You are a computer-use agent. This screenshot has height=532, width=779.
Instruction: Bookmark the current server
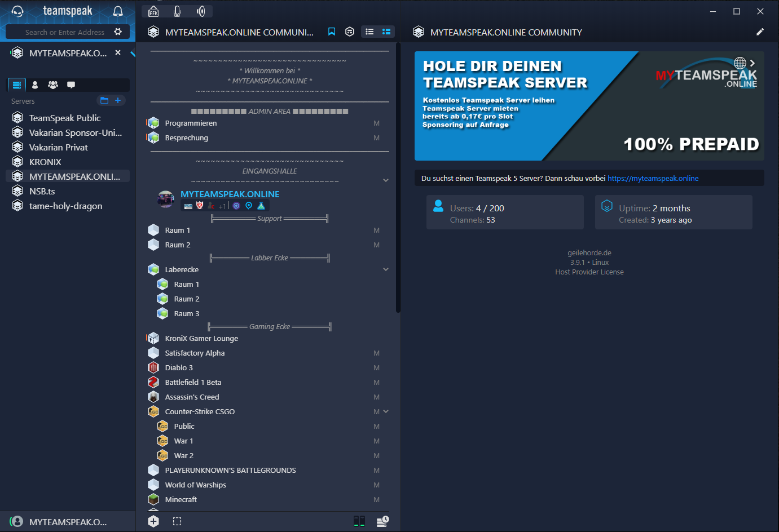(x=332, y=32)
